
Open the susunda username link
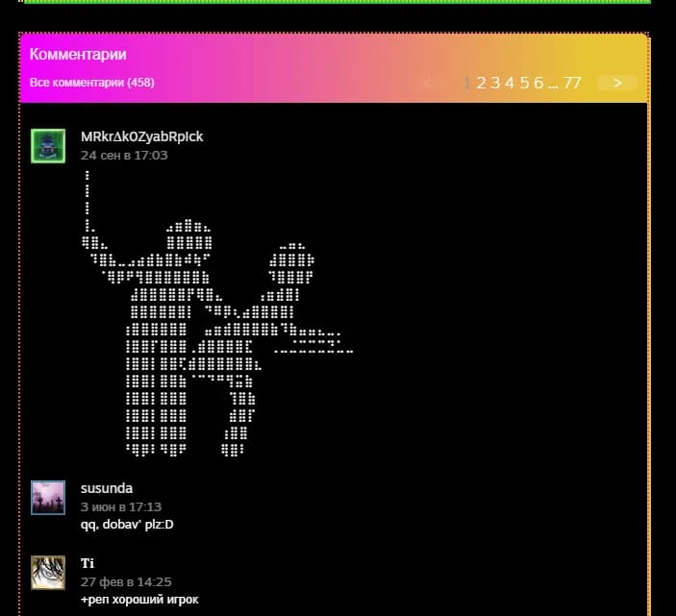(107, 488)
